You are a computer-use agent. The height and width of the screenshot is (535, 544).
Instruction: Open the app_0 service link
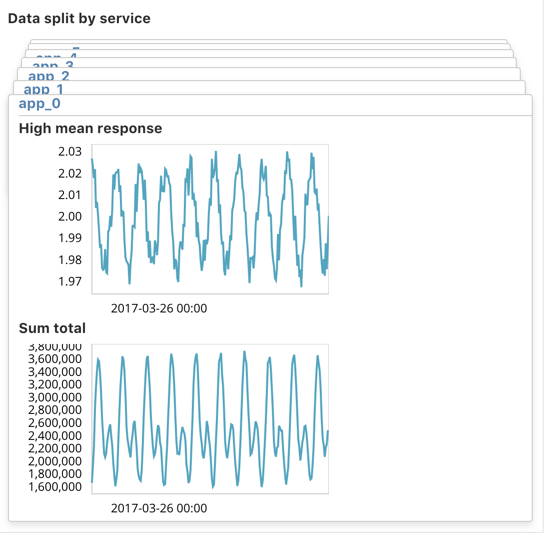tap(40, 103)
